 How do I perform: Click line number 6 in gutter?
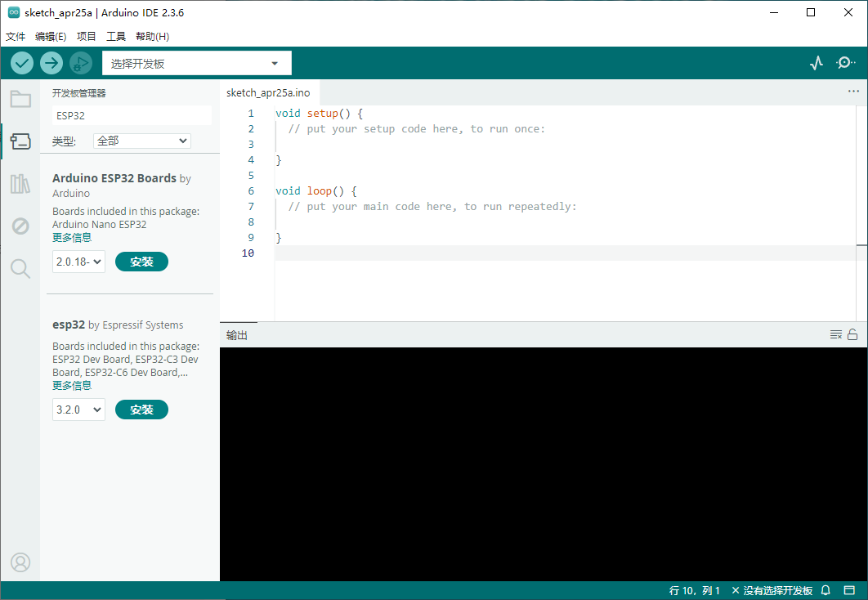pyautogui.click(x=251, y=191)
